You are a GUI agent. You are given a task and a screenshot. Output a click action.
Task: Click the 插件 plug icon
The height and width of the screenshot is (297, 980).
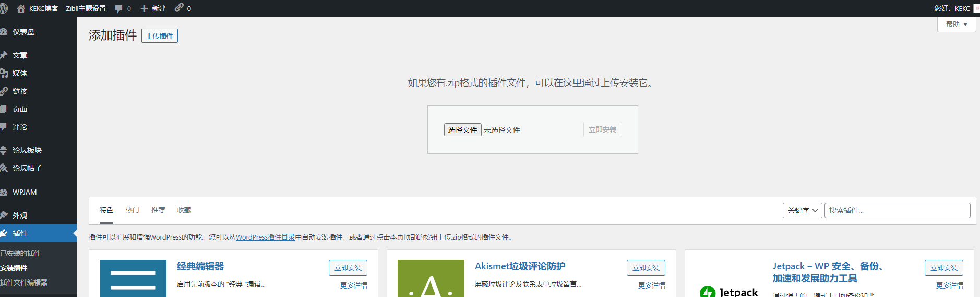(x=3, y=233)
